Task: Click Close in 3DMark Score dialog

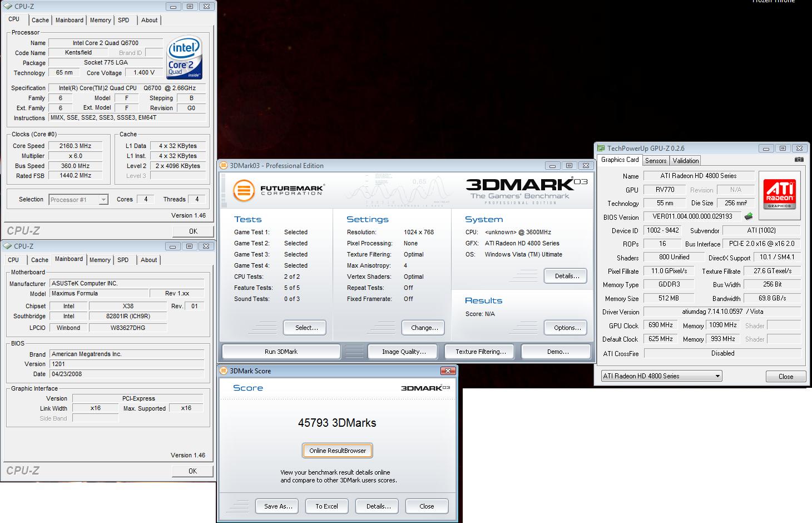Action: 427,506
